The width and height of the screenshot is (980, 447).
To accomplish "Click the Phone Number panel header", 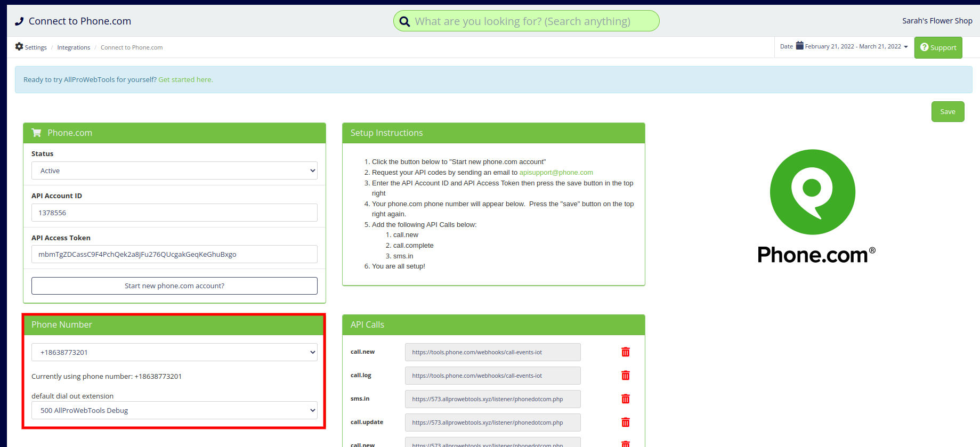I will [174, 324].
